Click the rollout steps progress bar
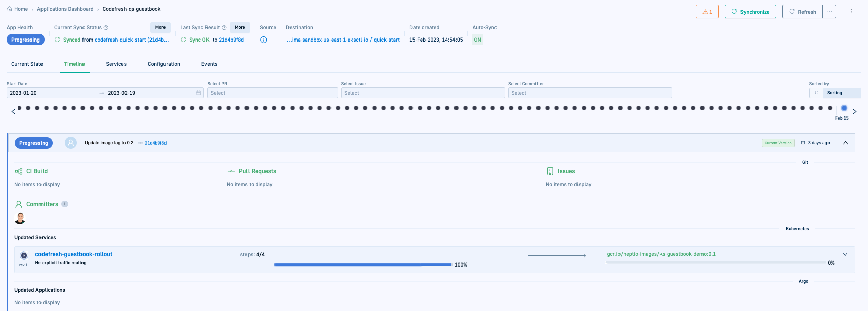The height and width of the screenshot is (311, 868). click(363, 265)
